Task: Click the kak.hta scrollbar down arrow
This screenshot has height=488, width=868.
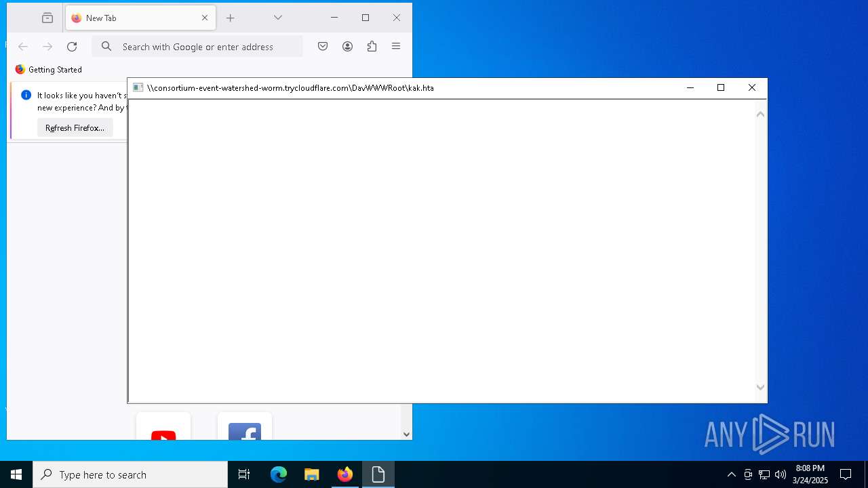Action: [761, 388]
